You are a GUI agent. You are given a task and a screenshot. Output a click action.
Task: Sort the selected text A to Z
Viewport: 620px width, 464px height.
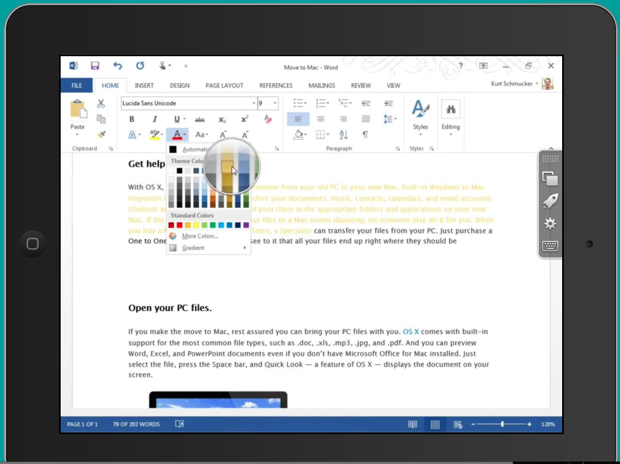click(343, 135)
